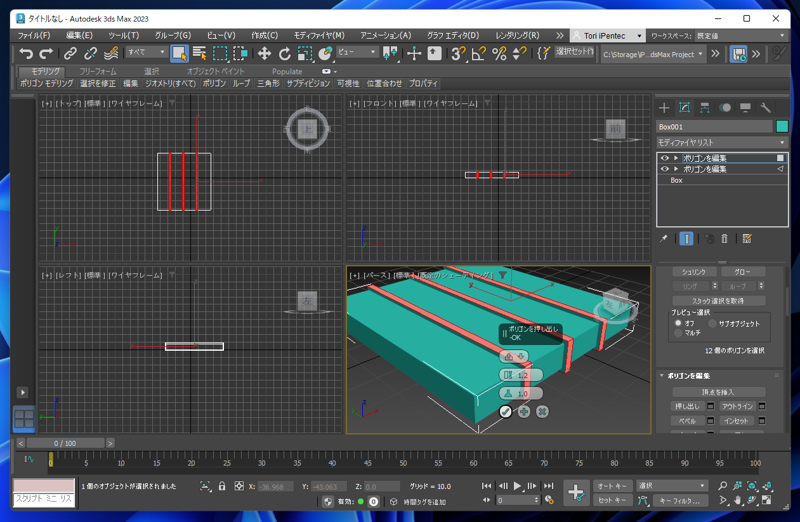This screenshot has height=522, width=800.
Task: Select the Rotate tool
Action: (x=284, y=53)
